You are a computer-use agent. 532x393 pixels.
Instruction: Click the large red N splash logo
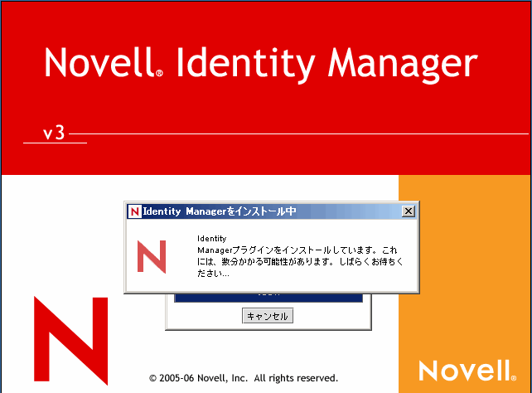click(x=71, y=341)
